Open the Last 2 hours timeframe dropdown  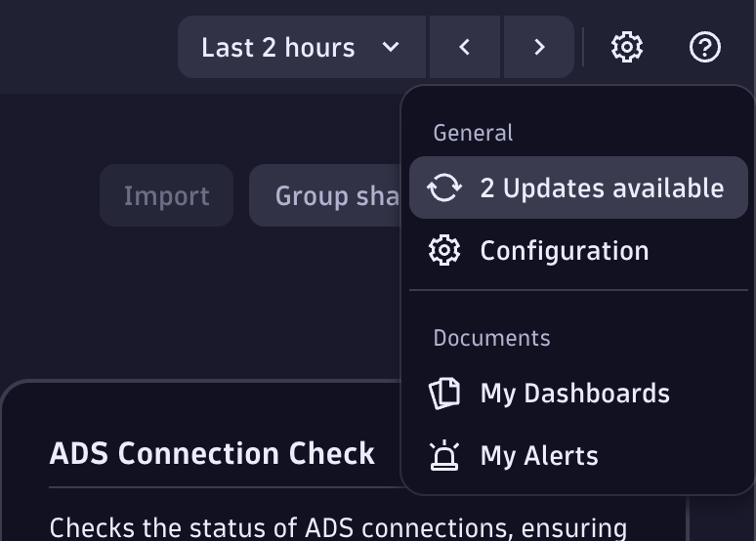(x=278, y=47)
